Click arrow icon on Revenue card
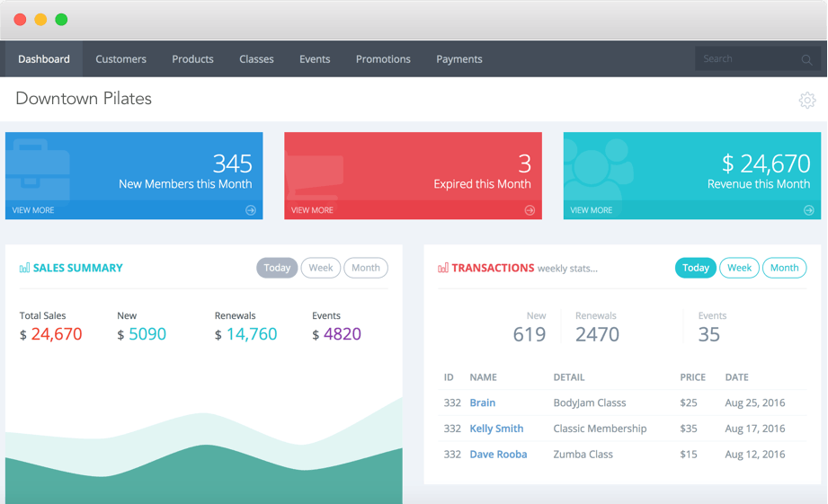The image size is (828, 504). pyautogui.click(x=808, y=210)
